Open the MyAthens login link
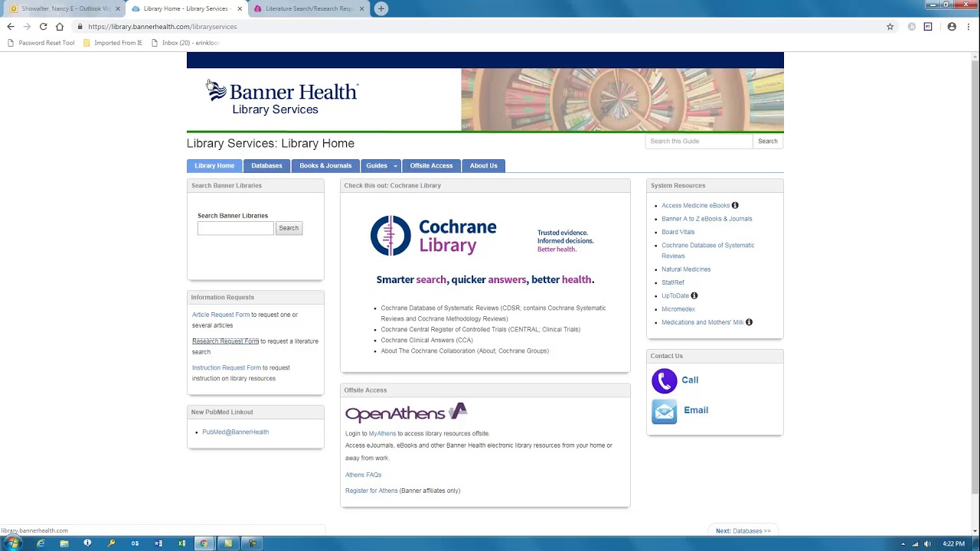980x551 pixels. (x=382, y=434)
